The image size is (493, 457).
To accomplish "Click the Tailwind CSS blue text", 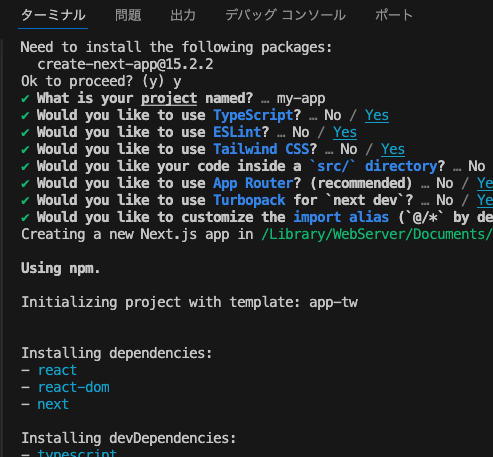I will point(261,149).
